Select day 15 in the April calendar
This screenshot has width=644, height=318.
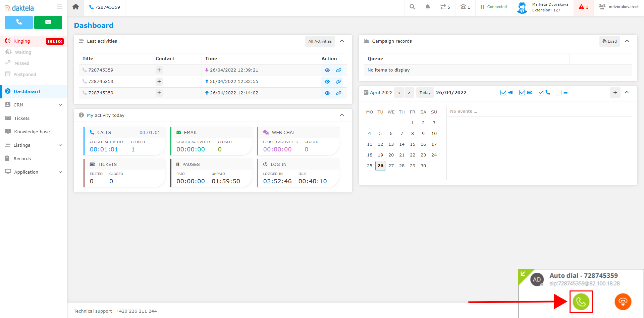(x=412, y=144)
